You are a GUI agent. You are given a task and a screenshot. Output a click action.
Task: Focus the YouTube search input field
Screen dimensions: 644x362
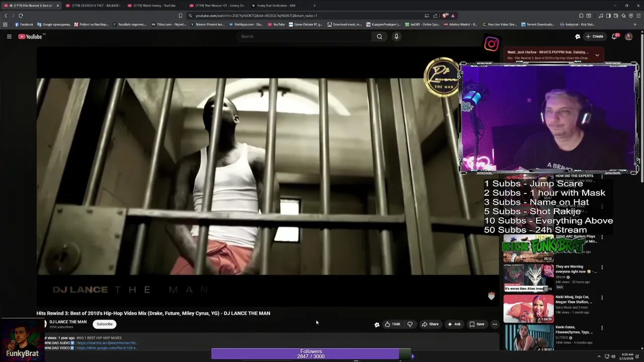tap(304, 36)
